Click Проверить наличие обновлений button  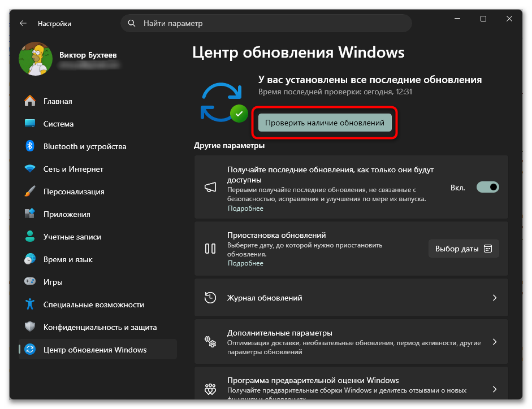click(325, 123)
